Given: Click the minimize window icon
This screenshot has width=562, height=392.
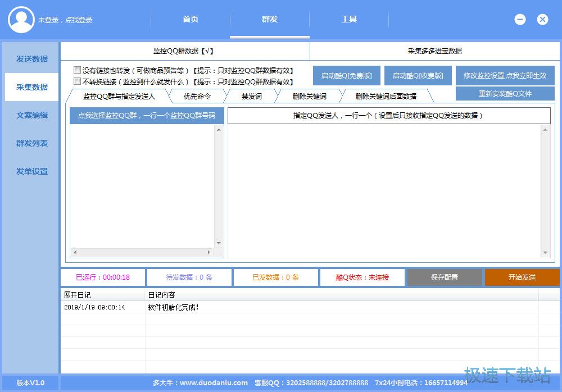Looking at the screenshot, I should (520, 19).
